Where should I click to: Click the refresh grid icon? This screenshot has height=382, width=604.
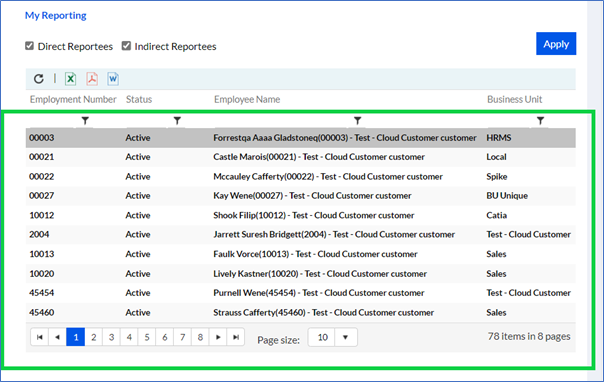pyautogui.click(x=39, y=79)
